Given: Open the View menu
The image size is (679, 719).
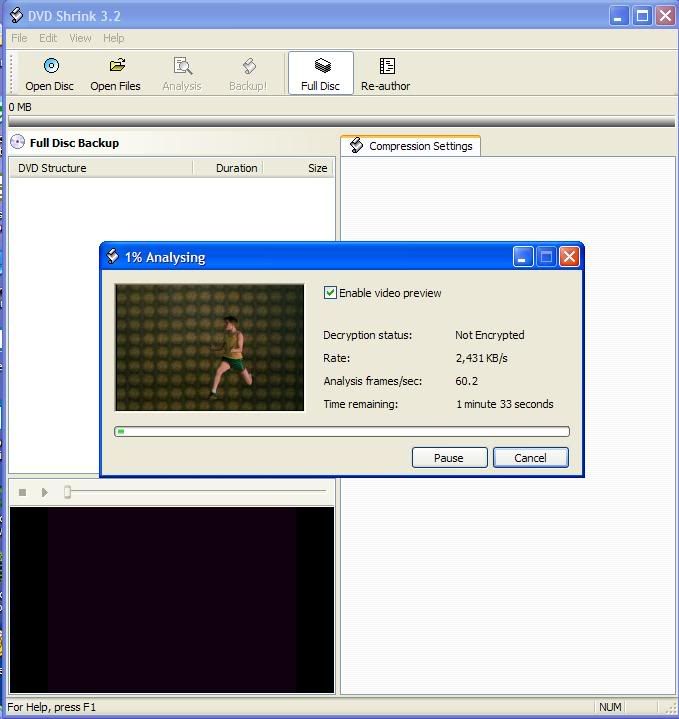Looking at the screenshot, I should (x=80, y=38).
